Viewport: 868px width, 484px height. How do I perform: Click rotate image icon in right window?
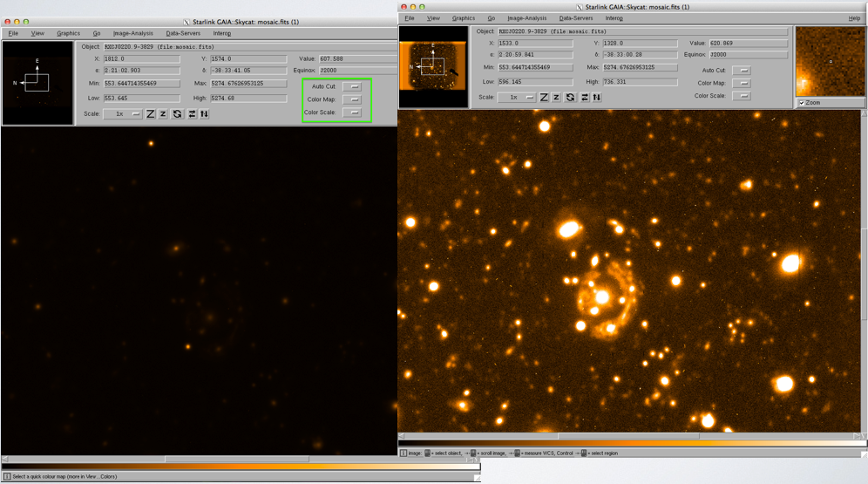pos(570,97)
